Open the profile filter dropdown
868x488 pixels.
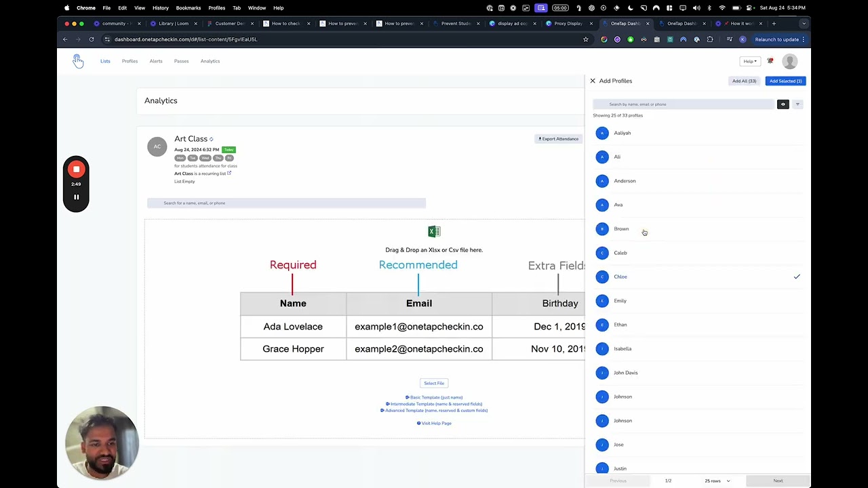point(797,104)
